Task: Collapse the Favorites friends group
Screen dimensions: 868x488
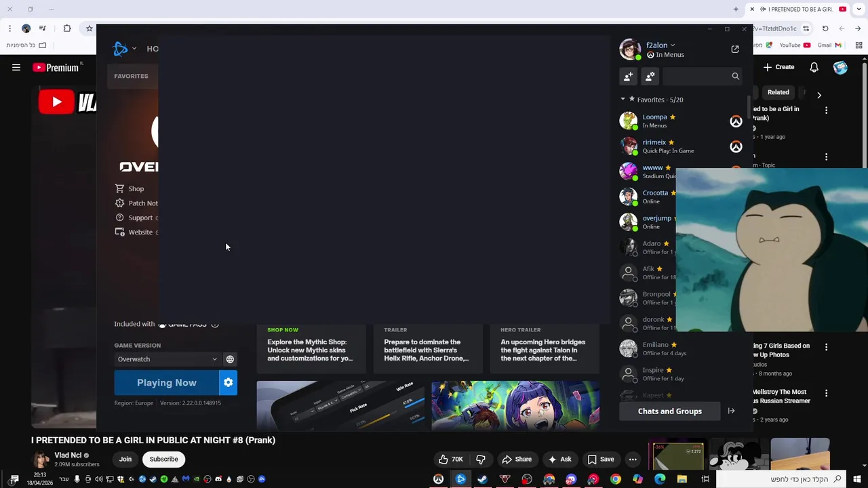Action: click(x=623, y=100)
